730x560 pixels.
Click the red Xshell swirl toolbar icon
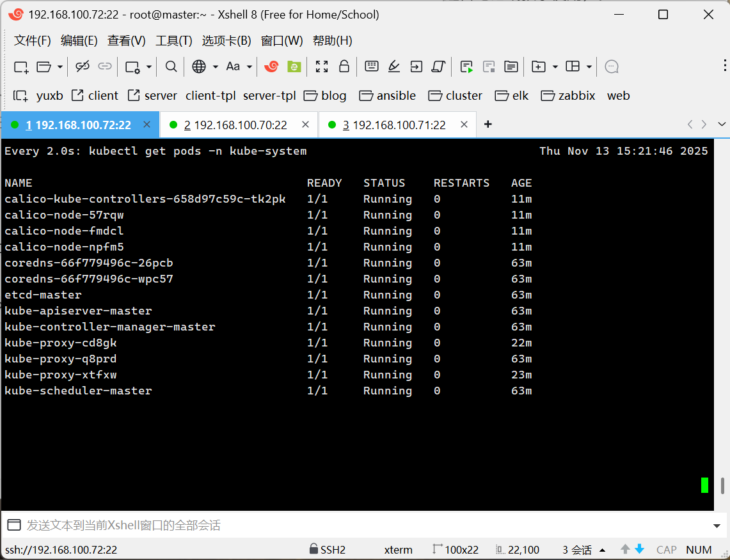271,66
